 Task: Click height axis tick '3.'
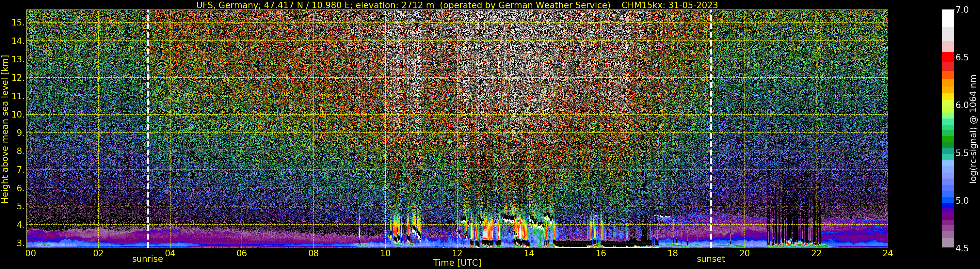pos(20,243)
